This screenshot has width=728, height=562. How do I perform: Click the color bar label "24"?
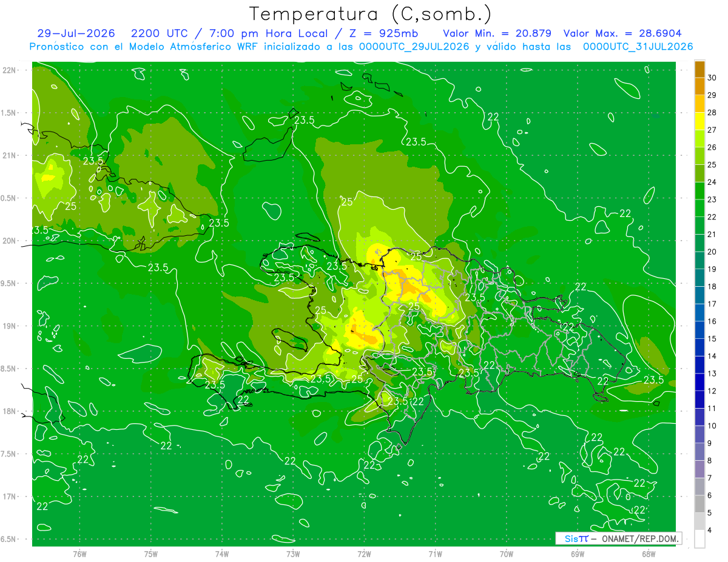tap(712, 182)
